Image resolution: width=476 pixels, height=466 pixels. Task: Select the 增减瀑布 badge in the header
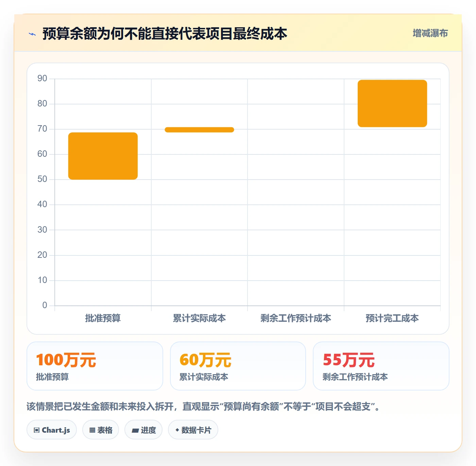click(430, 33)
